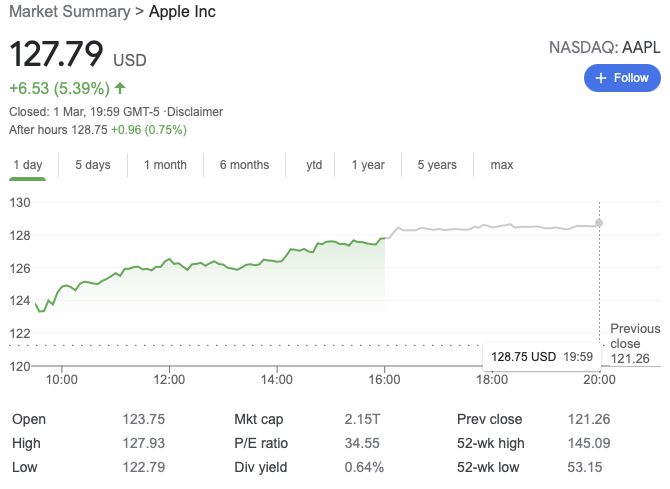Screen dimensions: 670x489
Task: Select the 1 day tab
Action: tap(28, 165)
